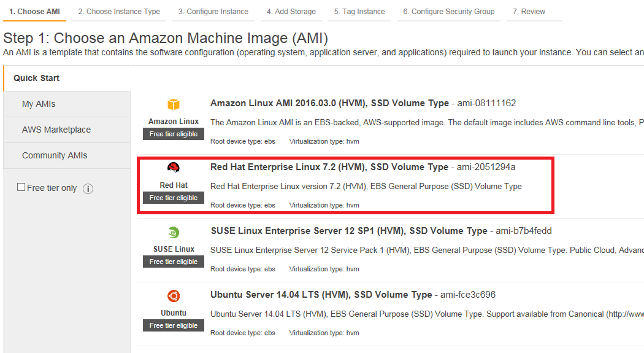Enable the Free tier only checkbox
Viewport: 644px width, 353px height.
tap(21, 187)
